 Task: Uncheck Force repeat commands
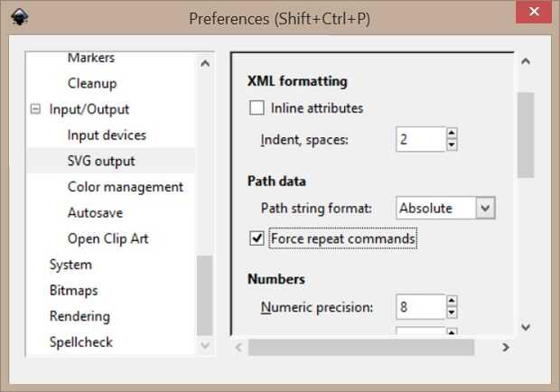click(x=257, y=238)
